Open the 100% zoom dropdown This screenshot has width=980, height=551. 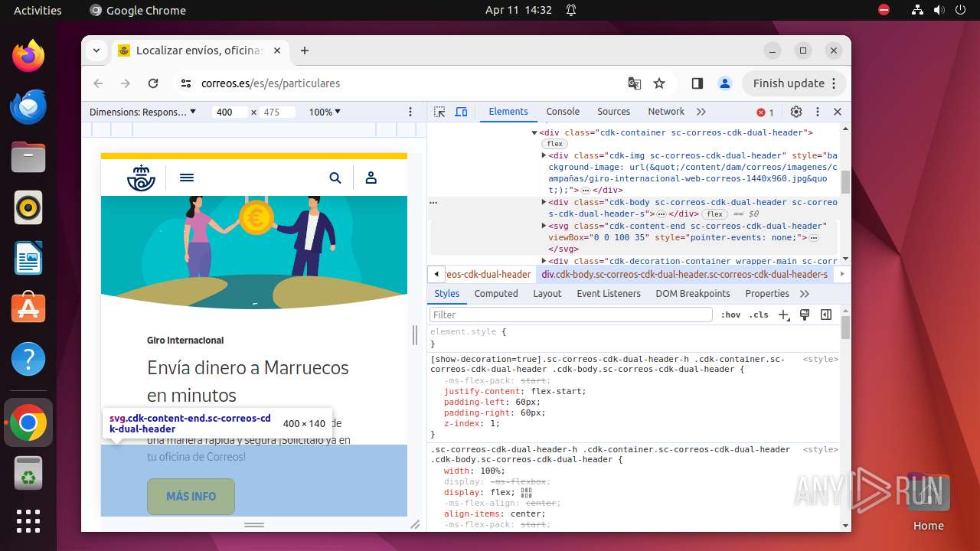[x=325, y=112]
